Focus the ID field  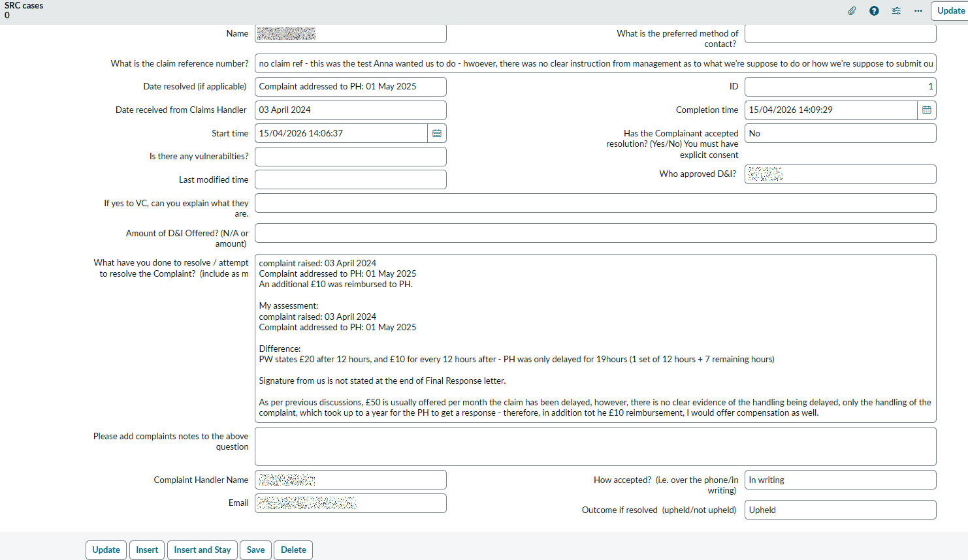tap(841, 86)
